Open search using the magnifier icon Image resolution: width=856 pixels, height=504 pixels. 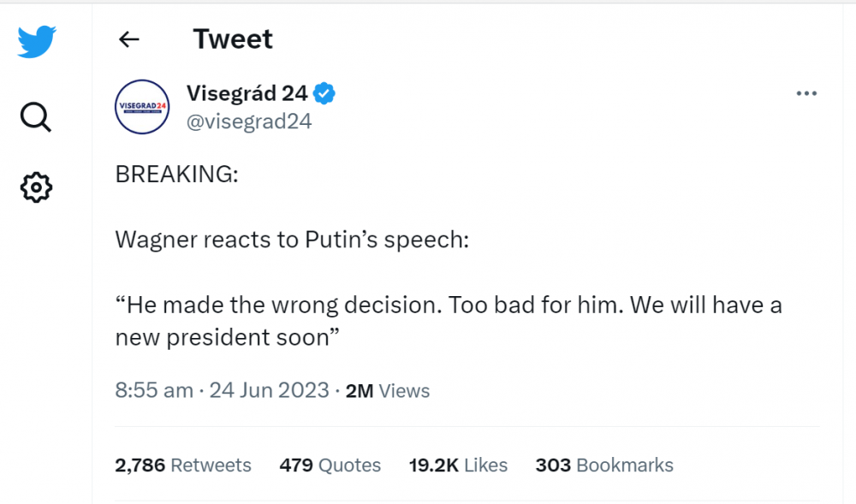click(x=34, y=117)
